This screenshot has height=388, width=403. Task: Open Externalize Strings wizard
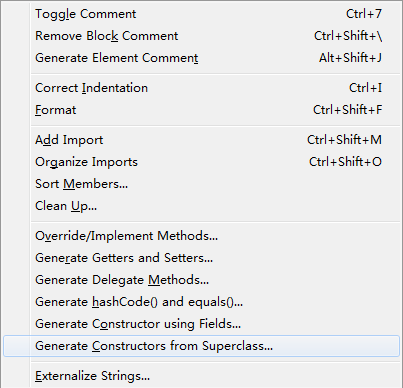pos(201,376)
